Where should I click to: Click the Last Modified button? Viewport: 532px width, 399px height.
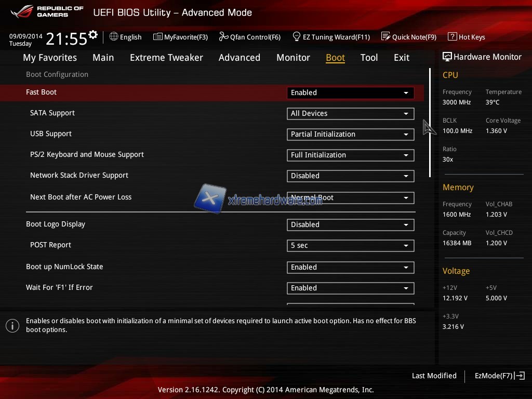[434, 376]
